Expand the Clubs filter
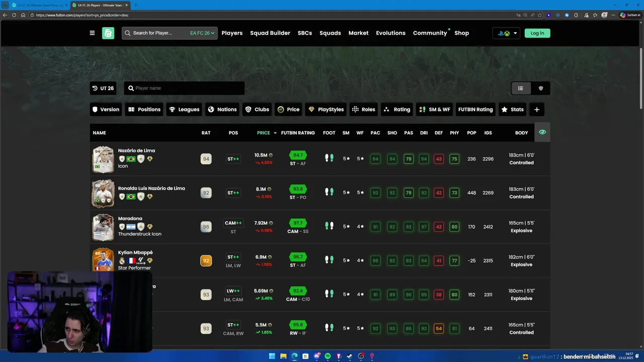This screenshot has width=644, height=362. click(257, 109)
